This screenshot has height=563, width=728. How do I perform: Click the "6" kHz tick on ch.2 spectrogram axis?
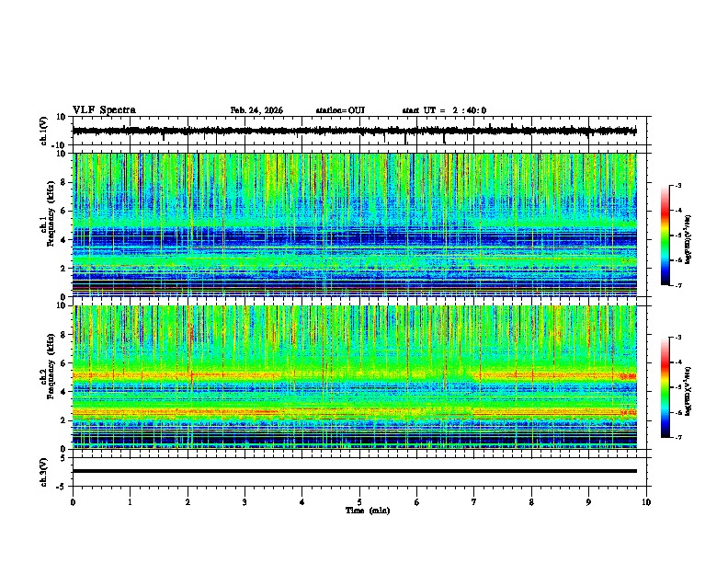click(64, 362)
